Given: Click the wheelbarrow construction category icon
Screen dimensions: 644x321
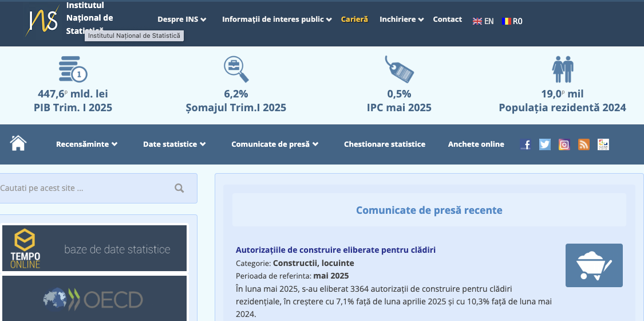Looking at the screenshot, I should [594, 265].
